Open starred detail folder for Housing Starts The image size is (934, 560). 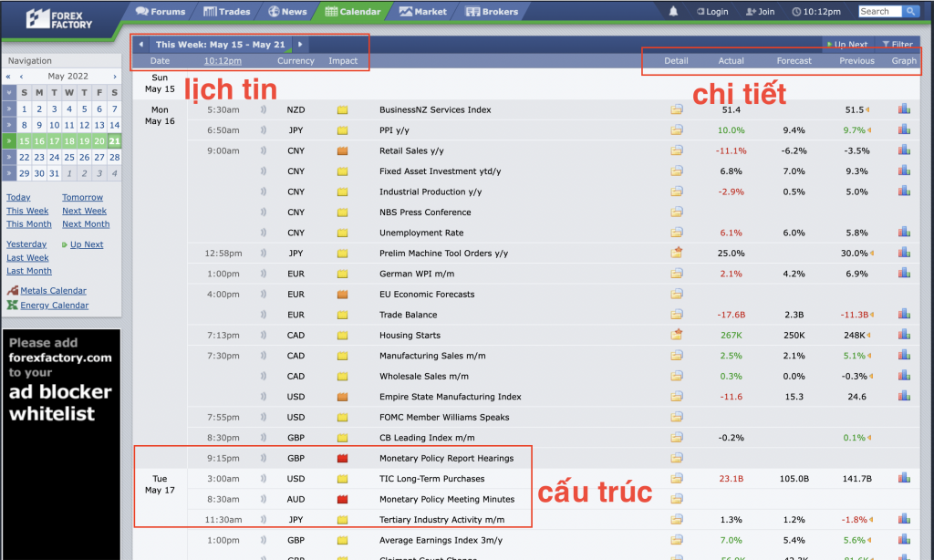coord(677,335)
